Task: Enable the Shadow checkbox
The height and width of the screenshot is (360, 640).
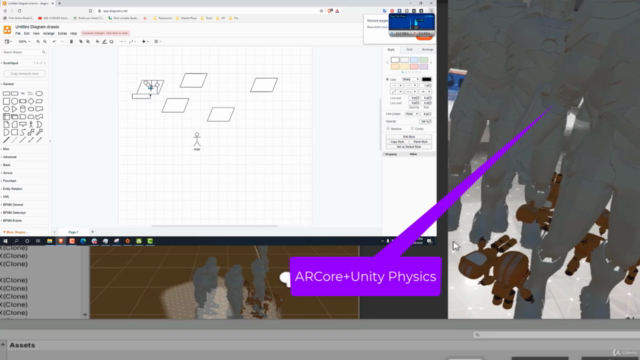Action: [x=388, y=129]
